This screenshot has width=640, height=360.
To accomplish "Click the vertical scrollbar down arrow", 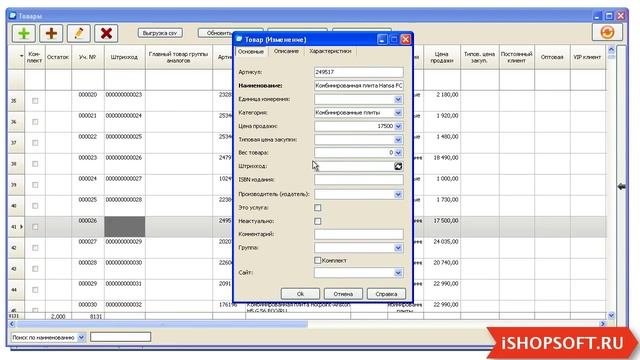I will [611, 315].
